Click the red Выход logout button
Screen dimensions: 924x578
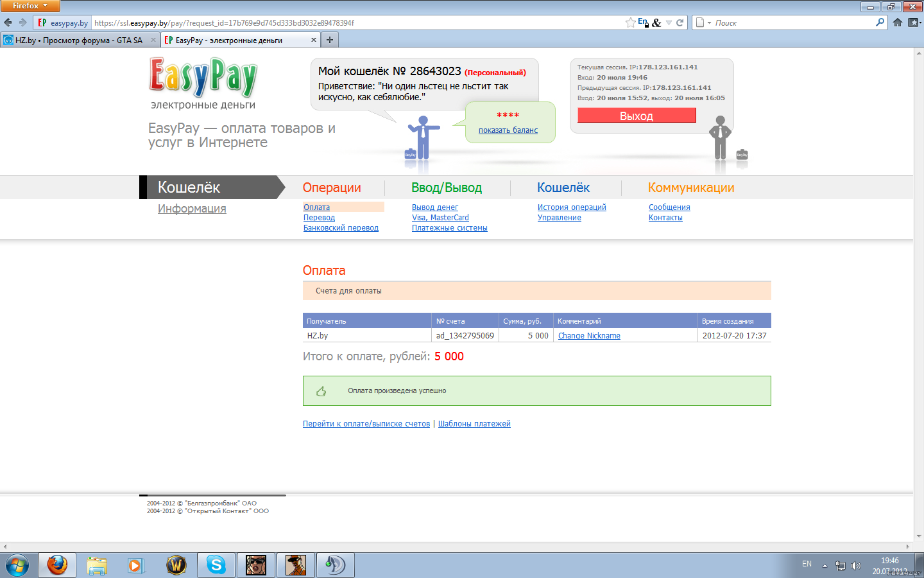[637, 116]
